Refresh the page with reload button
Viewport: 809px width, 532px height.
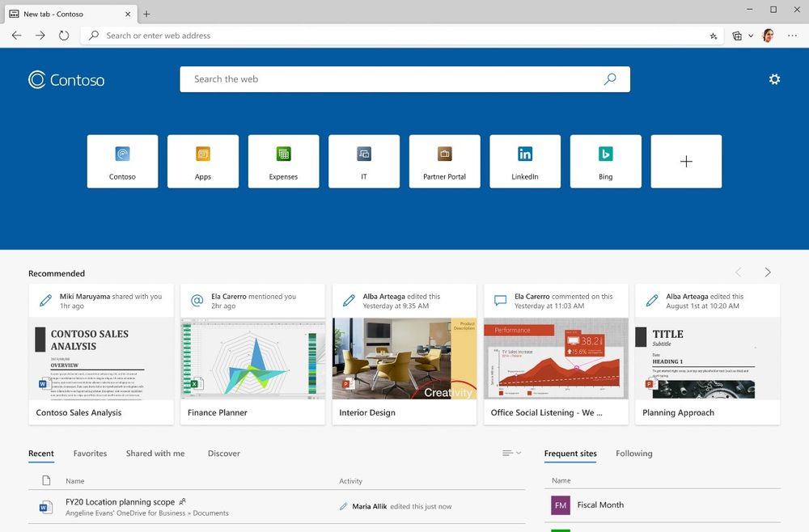pyautogui.click(x=64, y=36)
